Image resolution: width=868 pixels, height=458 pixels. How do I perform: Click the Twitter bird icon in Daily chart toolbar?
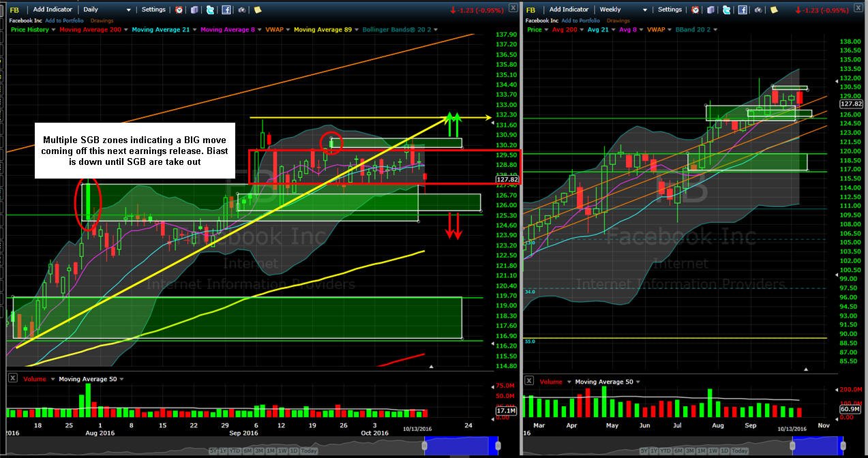pos(210,10)
